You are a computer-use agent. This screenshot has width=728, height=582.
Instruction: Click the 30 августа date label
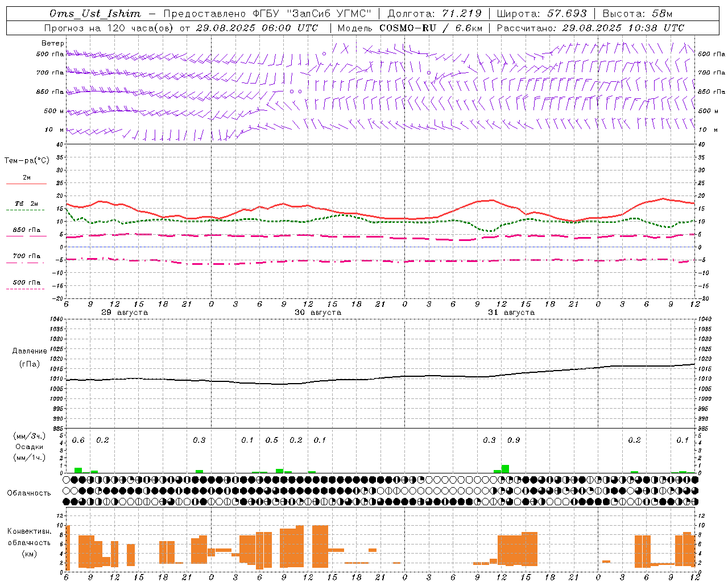point(318,313)
